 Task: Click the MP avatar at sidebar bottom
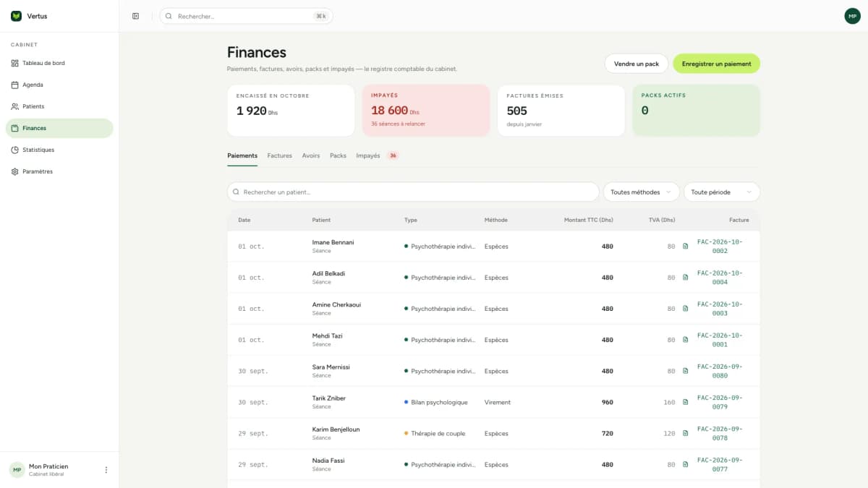17,470
